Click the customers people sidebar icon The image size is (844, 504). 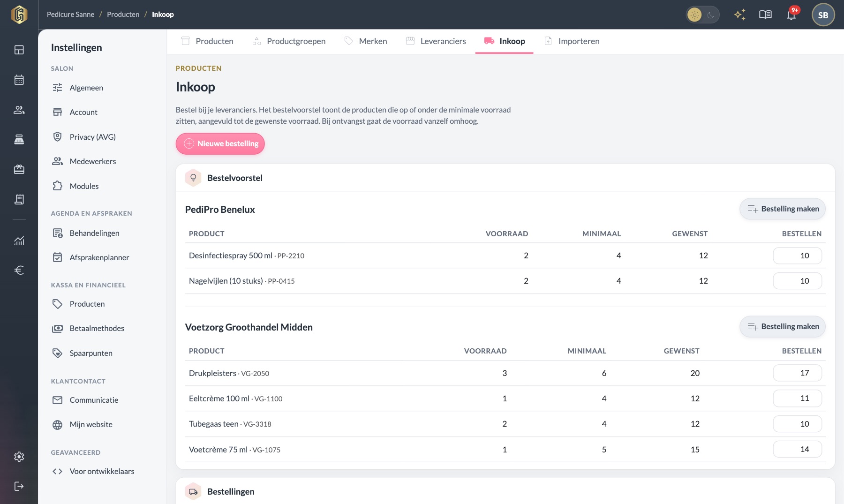[x=19, y=110]
